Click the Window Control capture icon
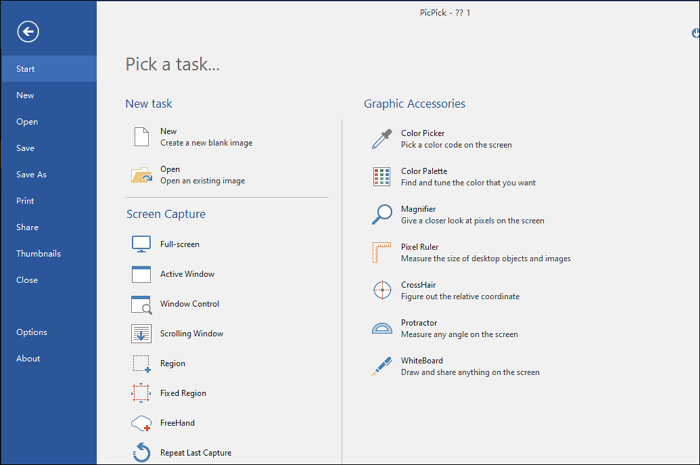Image resolution: width=700 pixels, height=465 pixels. 141,304
